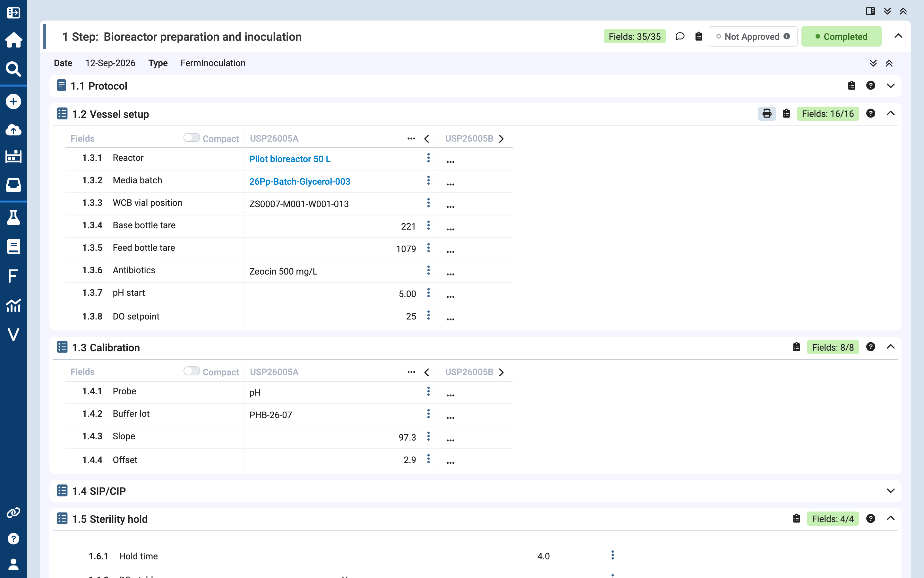924x578 pixels.
Task: Open the Search magnifier in sidebar
Action: click(x=13, y=69)
